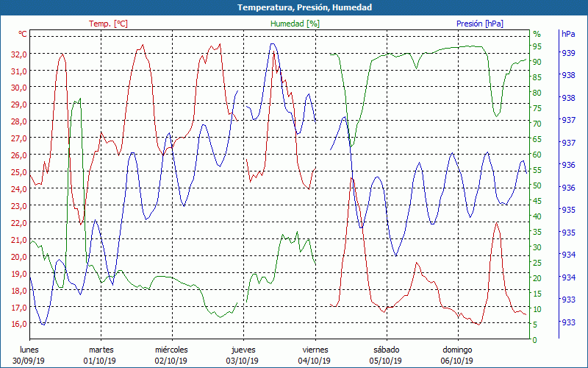
Task: Click the '939' pressure axis value
Action: click(568, 53)
